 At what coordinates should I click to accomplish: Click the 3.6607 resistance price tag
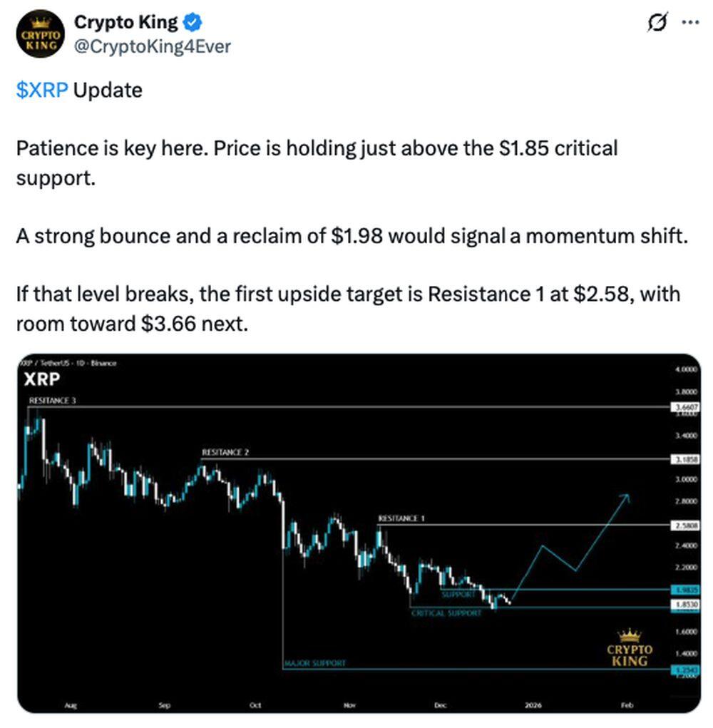(x=685, y=406)
